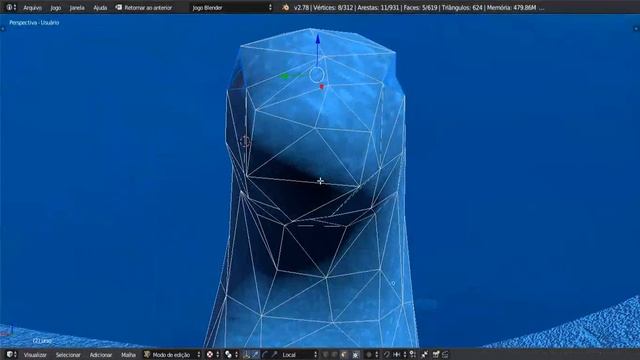Open the proportional editing selector

372,355
